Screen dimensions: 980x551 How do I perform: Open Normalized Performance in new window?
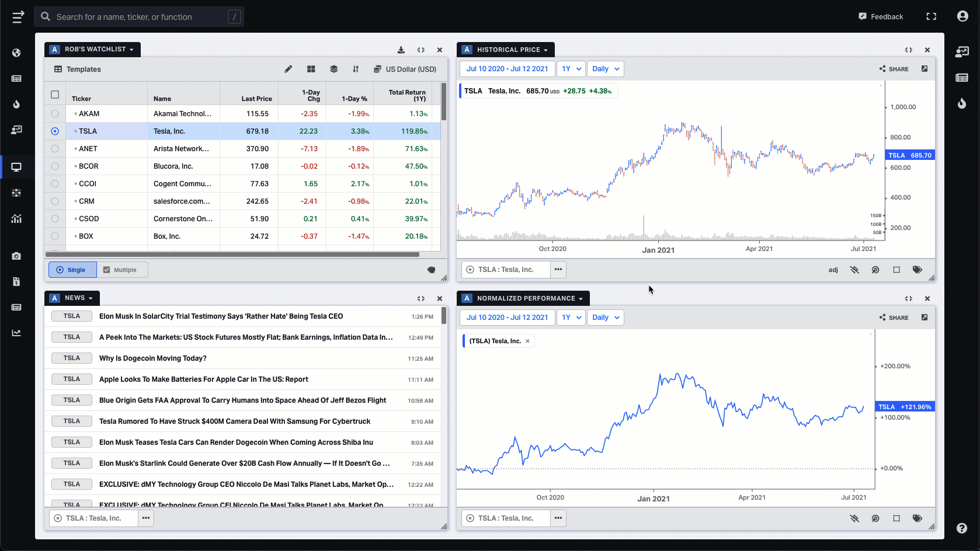click(925, 318)
